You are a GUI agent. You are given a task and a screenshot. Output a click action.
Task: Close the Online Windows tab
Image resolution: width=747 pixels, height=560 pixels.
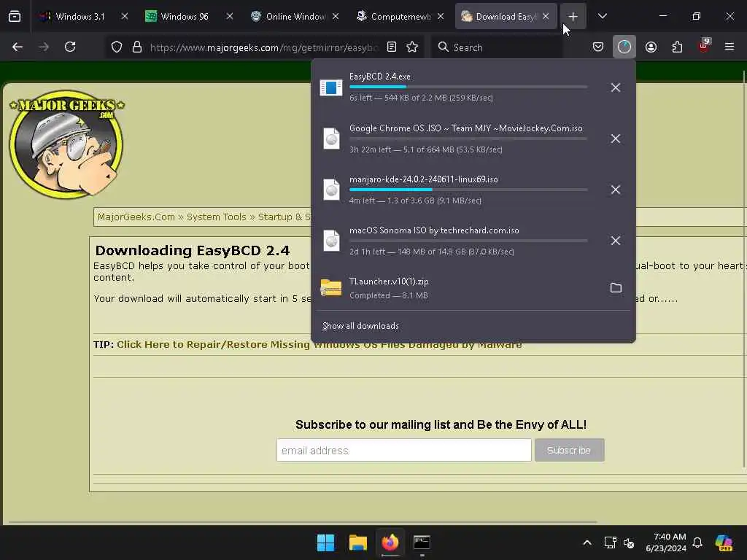(336, 16)
